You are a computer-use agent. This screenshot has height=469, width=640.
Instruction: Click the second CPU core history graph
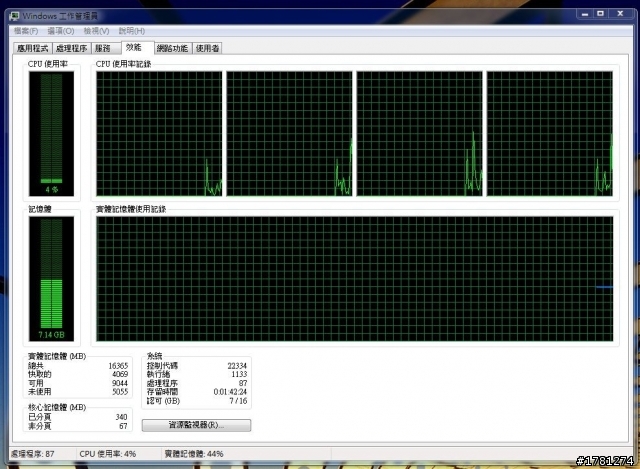coord(289,134)
